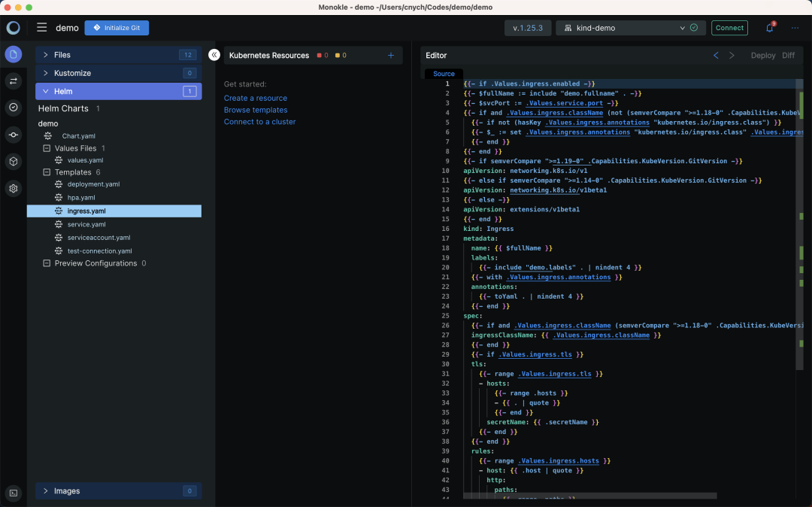Image resolution: width=812 pixels, height=507 pixels.
Task: Open the terminal icon at bottom left
Action: [13, 493]
